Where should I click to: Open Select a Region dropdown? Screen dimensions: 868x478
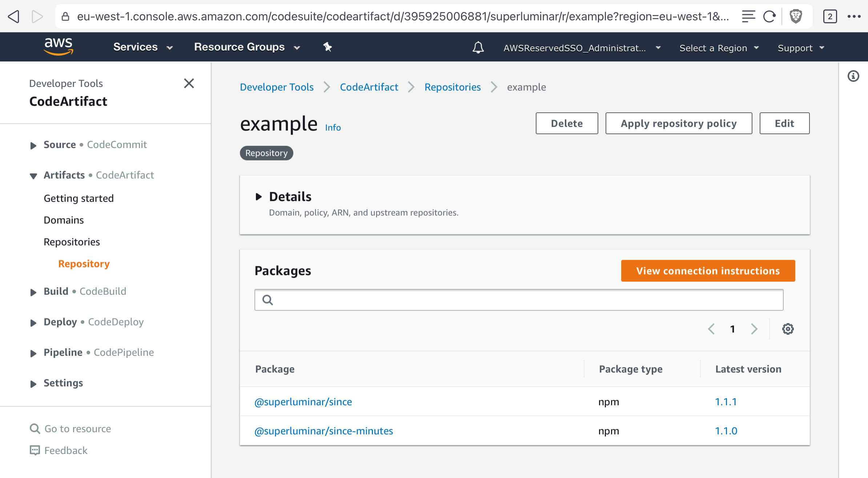(719, 48)
